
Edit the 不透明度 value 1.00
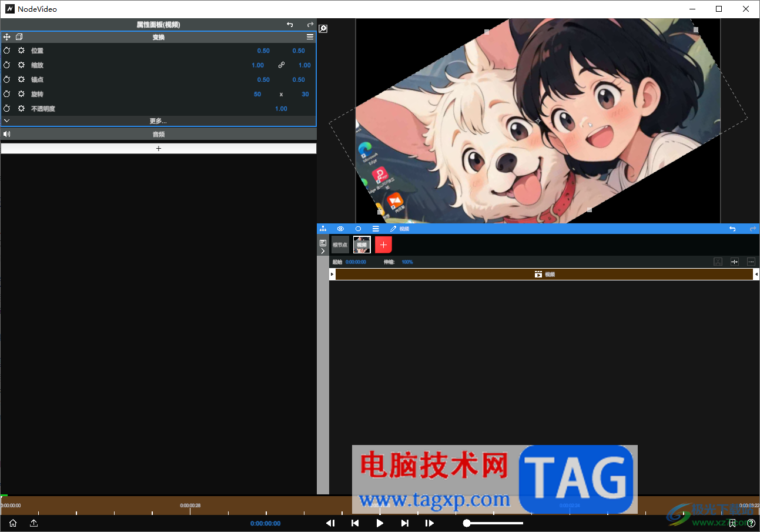[282, 109]
